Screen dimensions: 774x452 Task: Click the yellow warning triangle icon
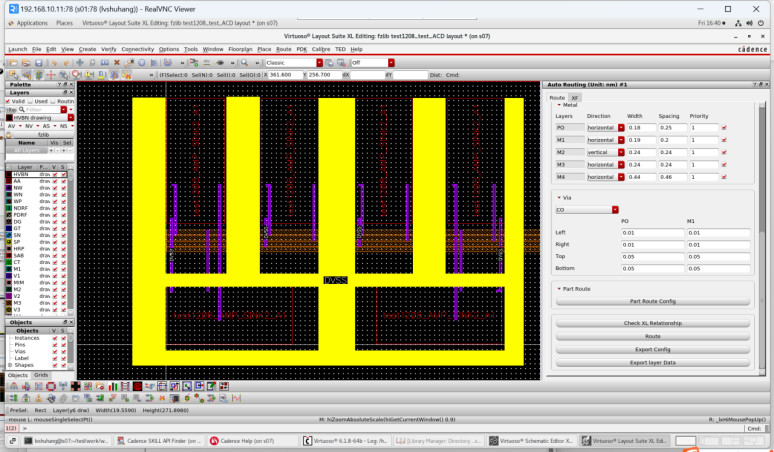89,75
